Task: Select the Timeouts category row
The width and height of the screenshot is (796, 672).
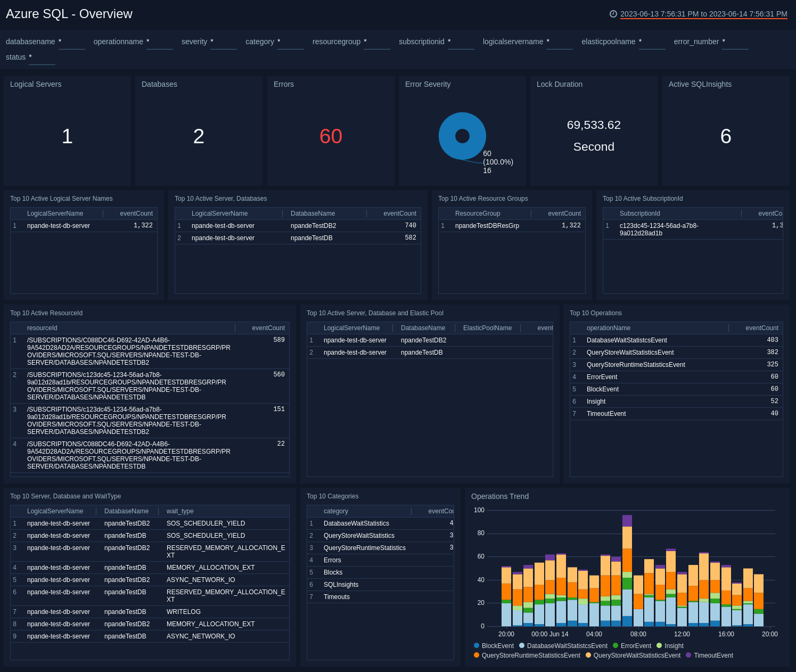Action: point(380,597)
